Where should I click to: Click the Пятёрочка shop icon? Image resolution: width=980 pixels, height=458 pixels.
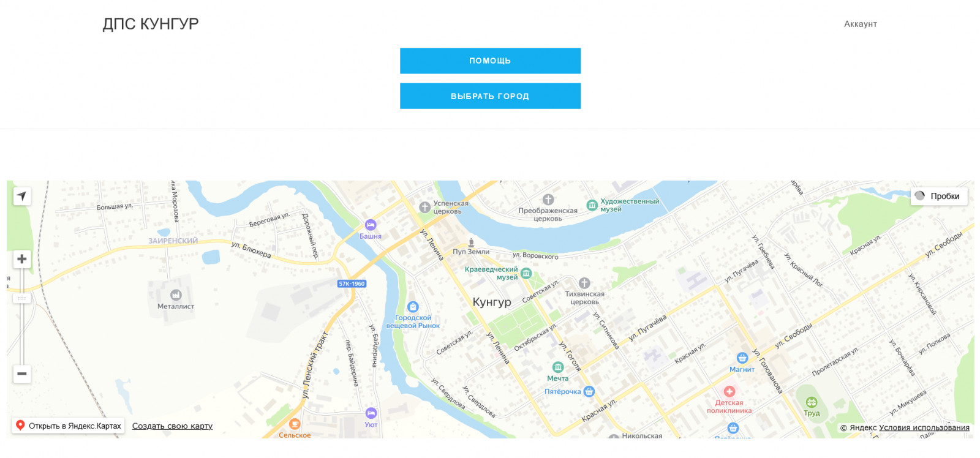point(589,391)
